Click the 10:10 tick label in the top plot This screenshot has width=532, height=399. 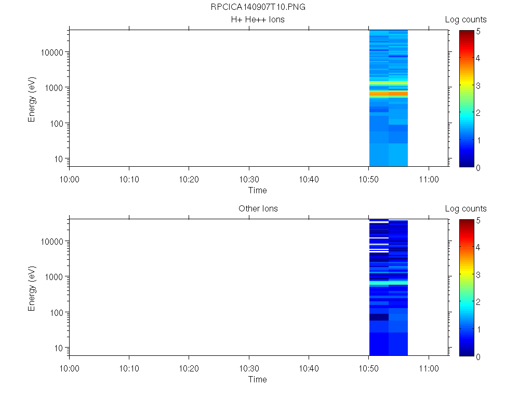(x=129, y=179)
